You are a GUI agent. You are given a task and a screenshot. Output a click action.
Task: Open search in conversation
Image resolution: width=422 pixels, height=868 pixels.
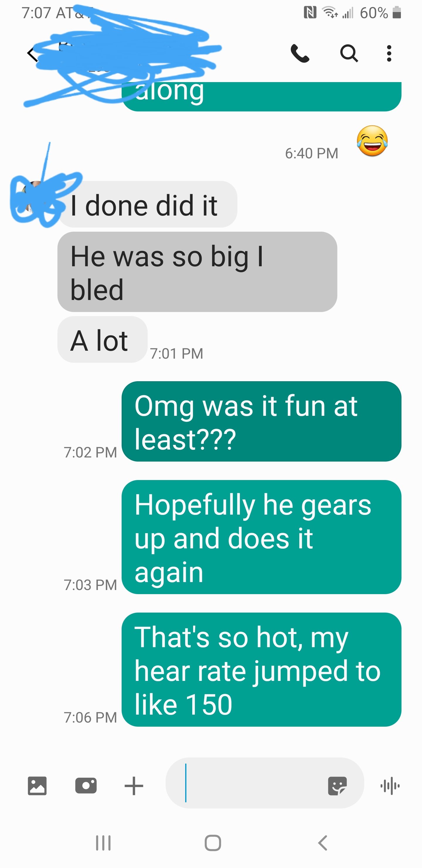pos(349,54)
